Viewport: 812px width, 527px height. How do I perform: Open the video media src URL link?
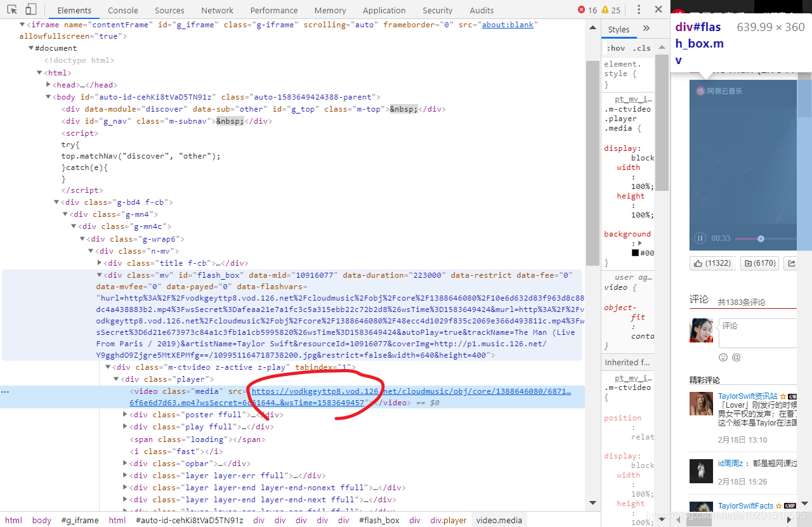click(x=411, y=391)
